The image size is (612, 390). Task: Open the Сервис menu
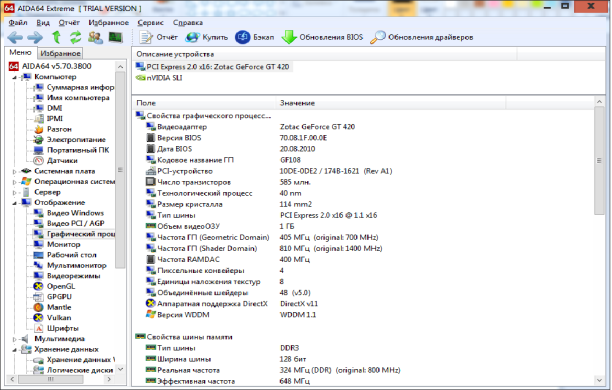tap(151, 23)
